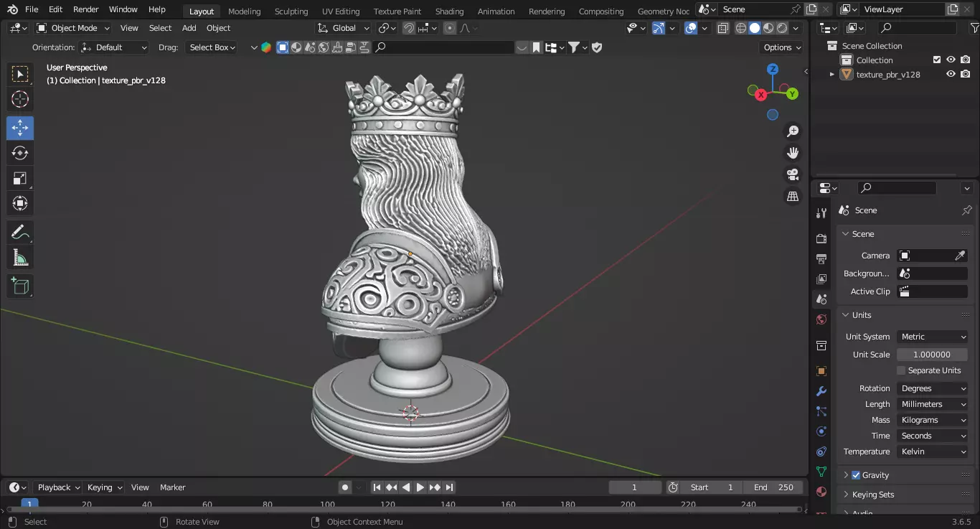Open the Orientation Default dropdown

[x=114, y=47]
